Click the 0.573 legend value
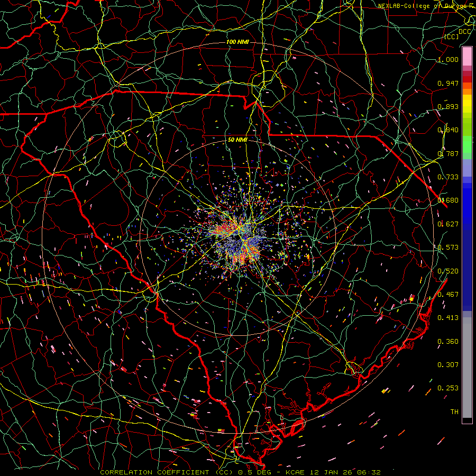This screenshot has width=476, height=476. (448, 248)
